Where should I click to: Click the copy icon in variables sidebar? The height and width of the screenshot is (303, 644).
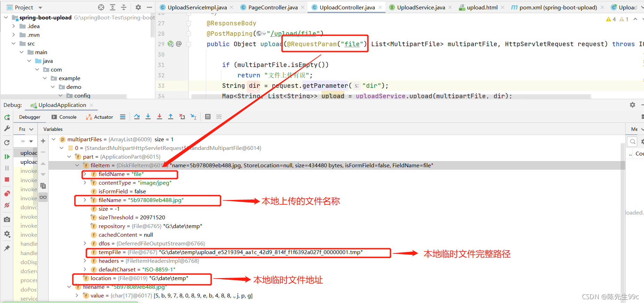43,186
